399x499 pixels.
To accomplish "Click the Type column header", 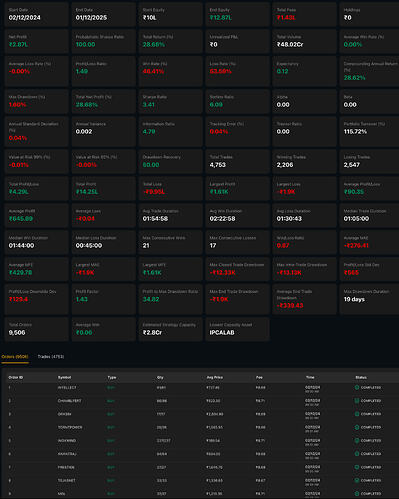I will [x=112, y=377].
